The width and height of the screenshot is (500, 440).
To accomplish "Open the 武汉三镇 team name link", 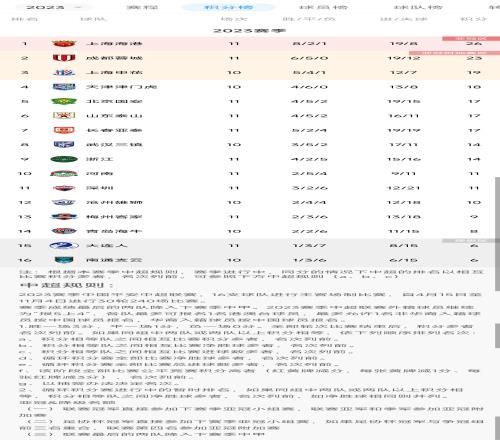I will click(114, 145).
